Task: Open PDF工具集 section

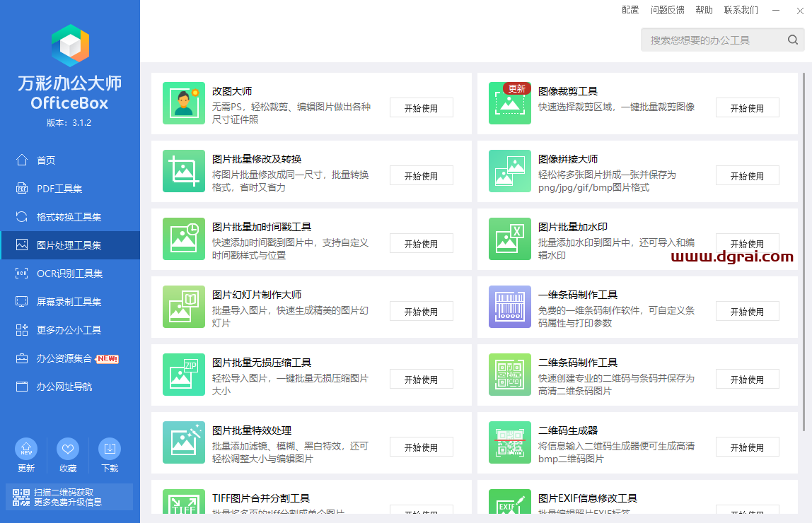Action: click(x=70, y=188)
